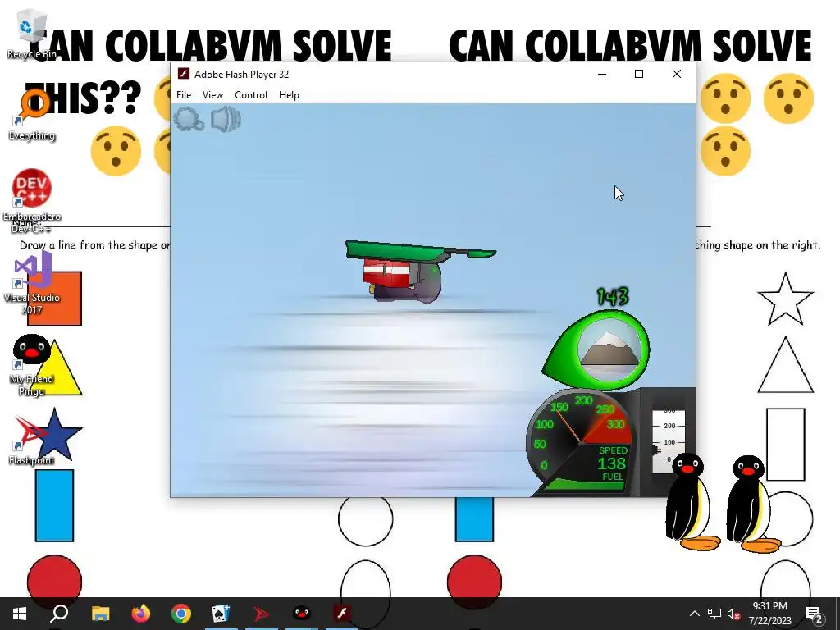
Task: Select the Visual Studio 2017 shortcut
Action: point(32,283)
